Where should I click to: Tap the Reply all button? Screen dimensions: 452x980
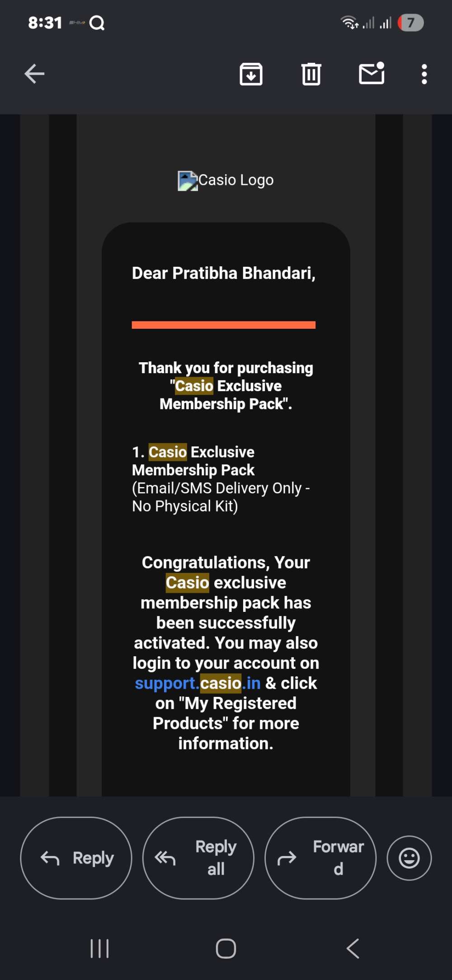click(x=198, y=858)
